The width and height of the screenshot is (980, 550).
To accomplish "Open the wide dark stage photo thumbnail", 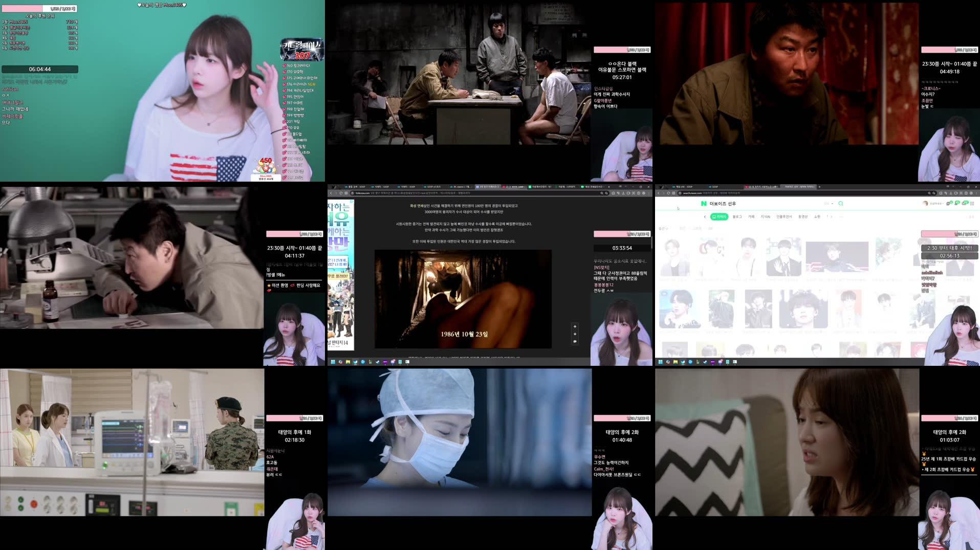I will (x=837, y=256).
